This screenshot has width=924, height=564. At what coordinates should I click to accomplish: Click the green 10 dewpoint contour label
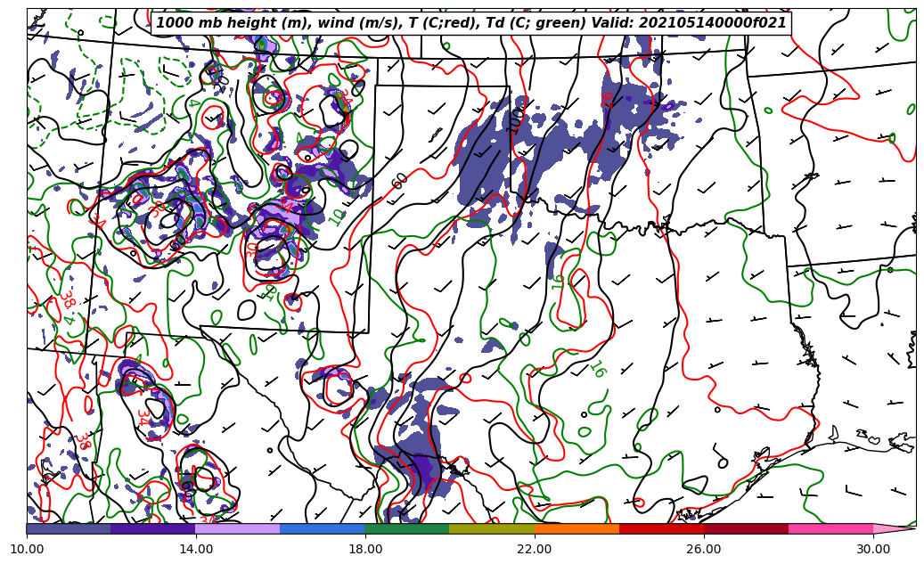[337, 216]
